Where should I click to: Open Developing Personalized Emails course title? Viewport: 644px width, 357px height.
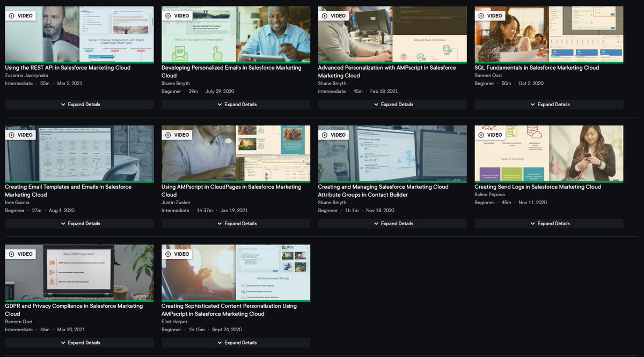point(231,72)
